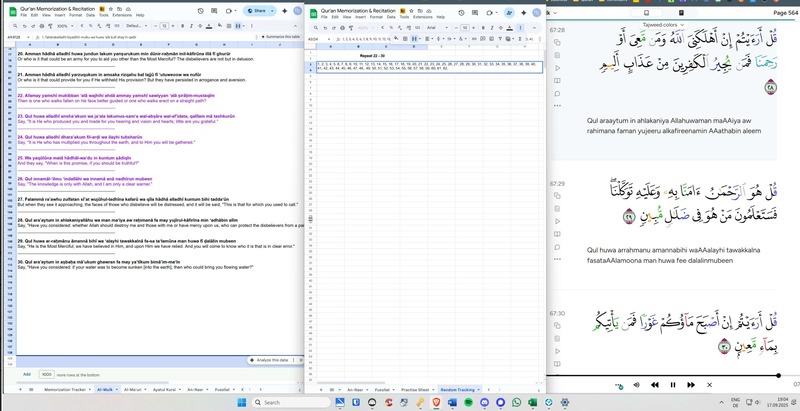Image resolution: width=800 pixels, height=411 pixels.
Task: Open zoom 100% dropdown in left Sheets
Action: pos(64,26)
